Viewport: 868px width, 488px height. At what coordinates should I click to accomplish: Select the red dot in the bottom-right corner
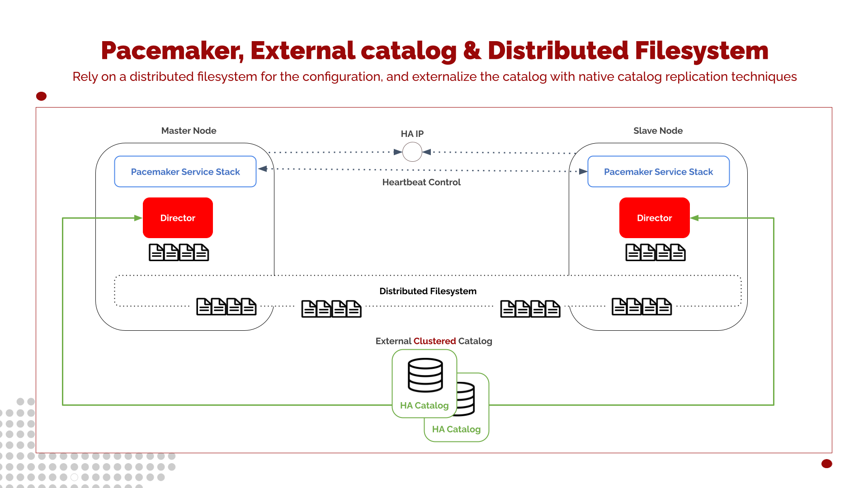(826, 464)
